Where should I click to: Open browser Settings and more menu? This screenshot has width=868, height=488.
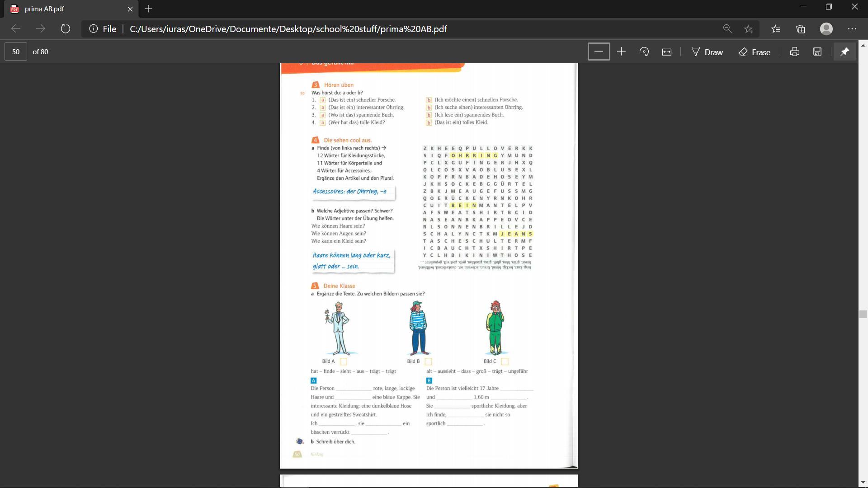coord(852,29)
